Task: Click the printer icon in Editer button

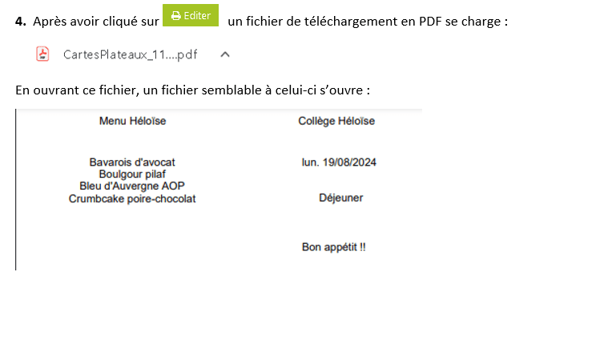Action: pos(176,15)
